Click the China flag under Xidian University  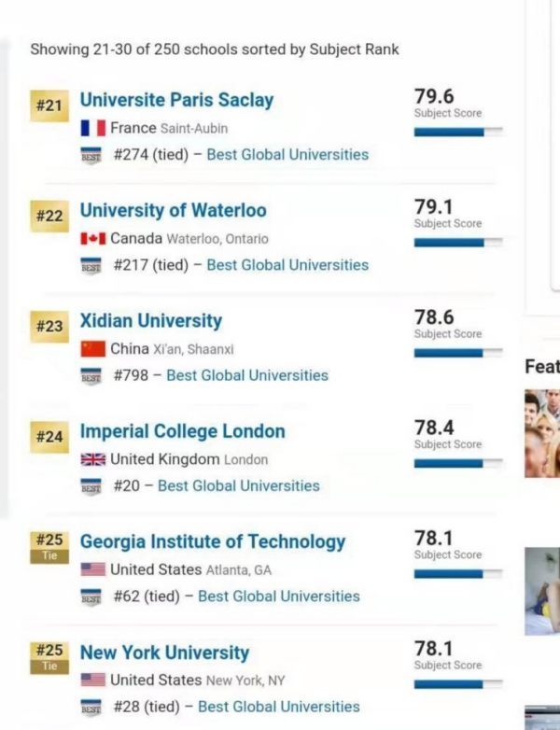[93, 349]
